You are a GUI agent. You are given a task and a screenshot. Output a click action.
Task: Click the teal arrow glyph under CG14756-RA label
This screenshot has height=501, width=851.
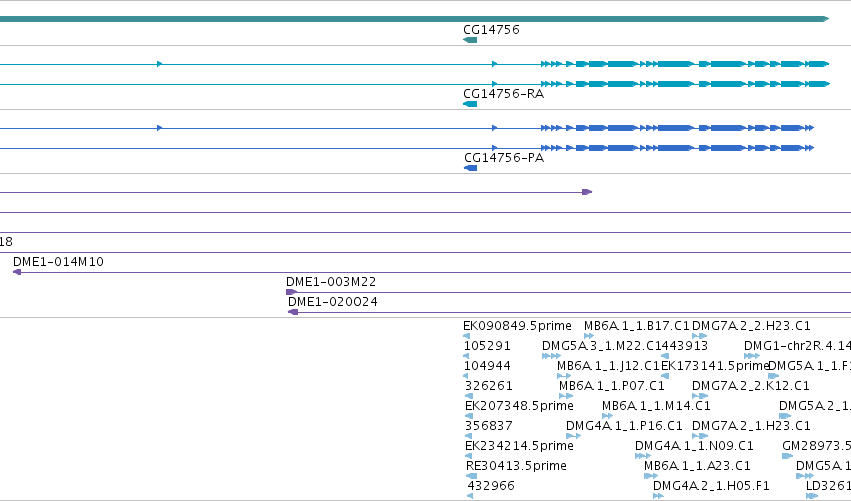[x=470, y=104]
